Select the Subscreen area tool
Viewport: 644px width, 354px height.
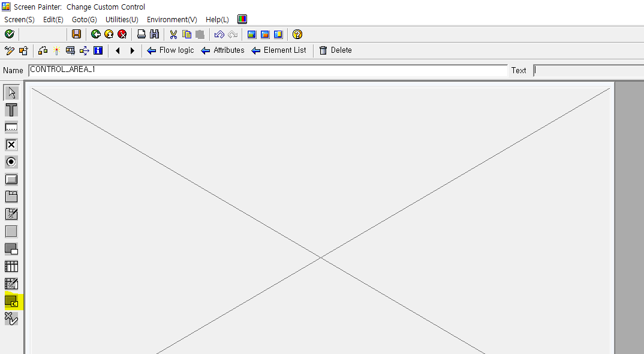pyautogui.click(x=11, y=249)
